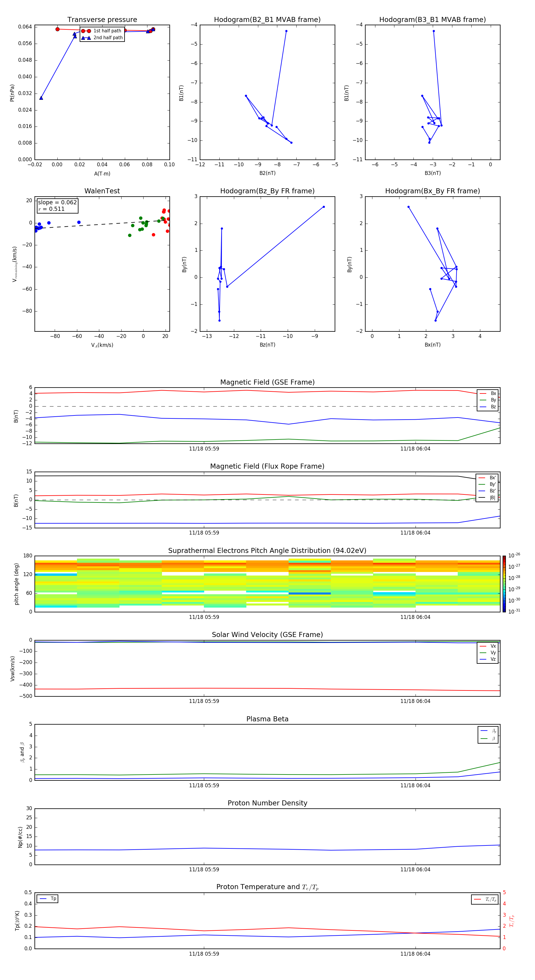Click '11/18 06:04' under GSE magnetic field panel
The width and height of the screenshot is (535, 980).
click(415, 449)
